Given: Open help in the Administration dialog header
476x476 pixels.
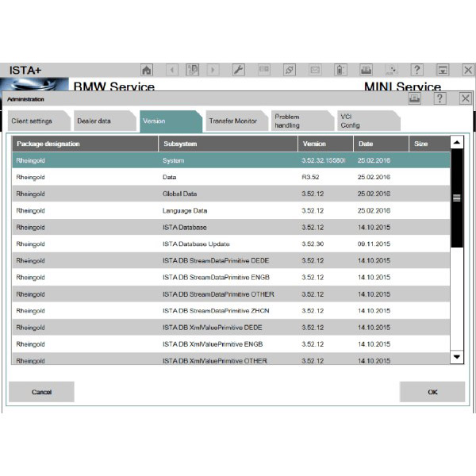Looking at the screenshot, I should click(440, 98).
